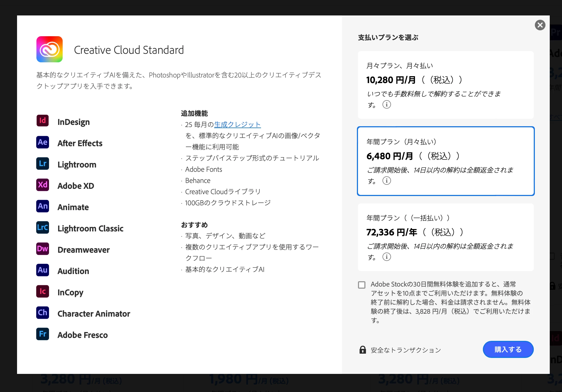This screenshot has height=392, width=562.
Task: Click the Audition app icon
Action: click(43, 270)
